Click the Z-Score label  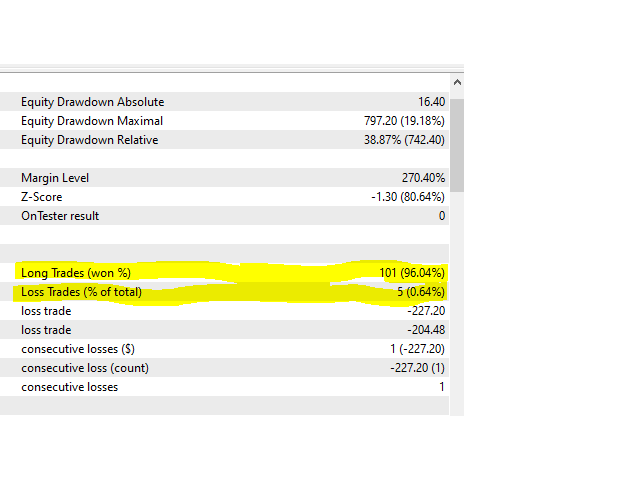[x=41, y=197]
